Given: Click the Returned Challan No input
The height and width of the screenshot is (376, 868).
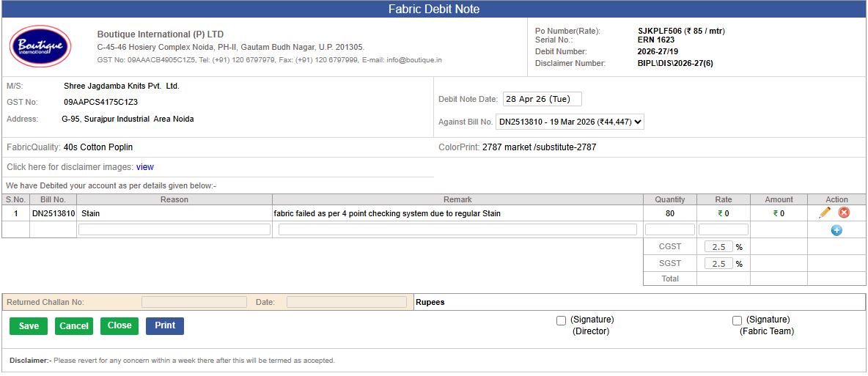Looking at the screenshot, I should coord(194,303).
